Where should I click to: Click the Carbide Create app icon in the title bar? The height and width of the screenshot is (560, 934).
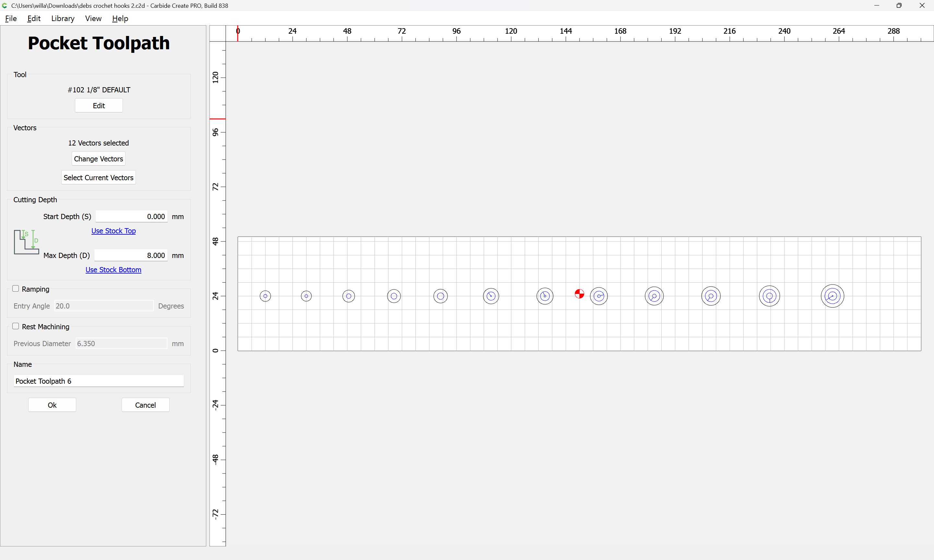pos(5,6)
